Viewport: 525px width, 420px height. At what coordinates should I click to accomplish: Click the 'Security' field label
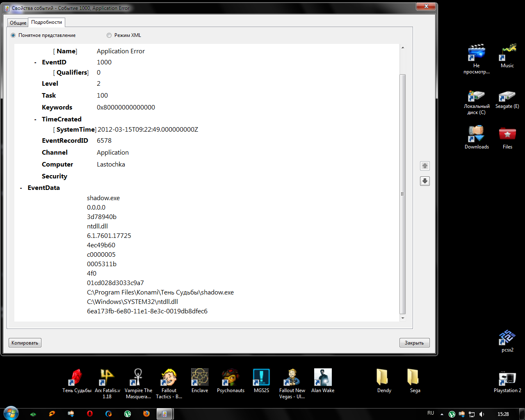55,176
